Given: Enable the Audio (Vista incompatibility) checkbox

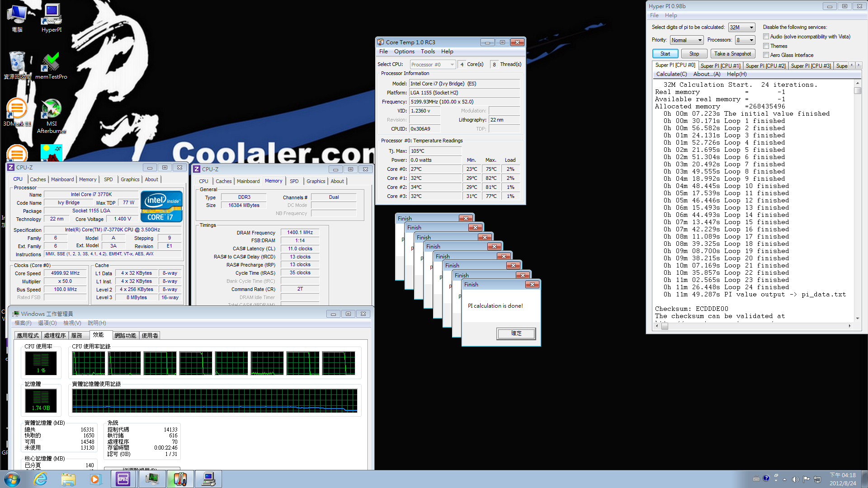Looking at the screenshot, I should pos(766,37).
